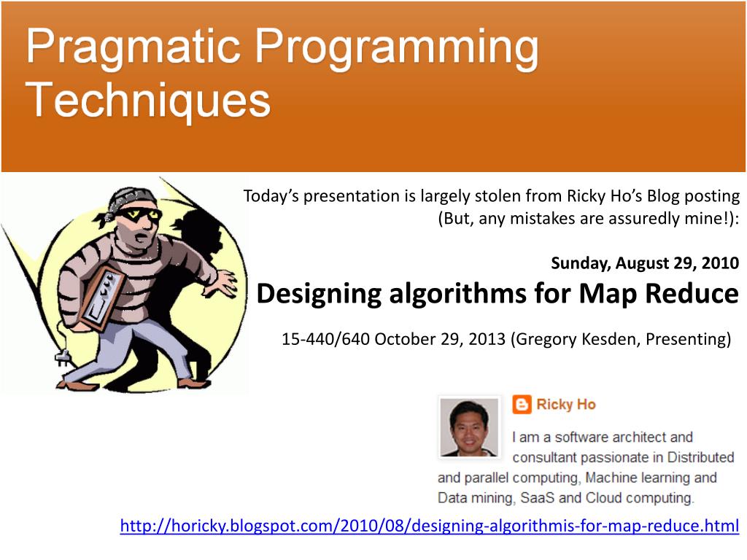Viewport: 747px width, 560px height.
Task: Click the 'Sunday, August 29, 2010' date
Action: (645, 262)
